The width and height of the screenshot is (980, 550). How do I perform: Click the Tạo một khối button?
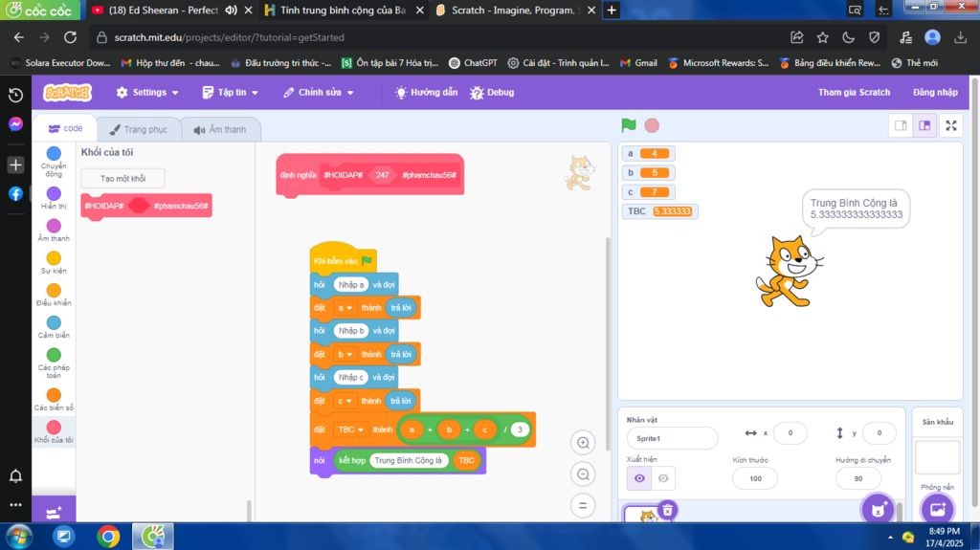[122, 179]
